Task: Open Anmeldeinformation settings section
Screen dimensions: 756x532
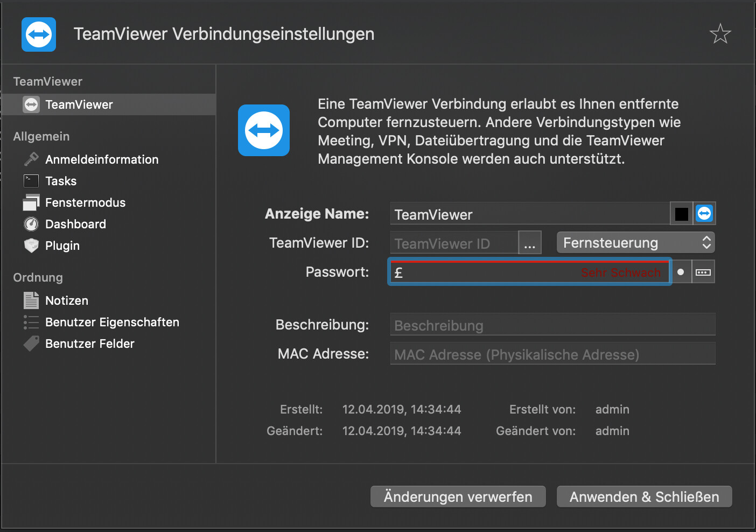Action: [x=101, y=159]
